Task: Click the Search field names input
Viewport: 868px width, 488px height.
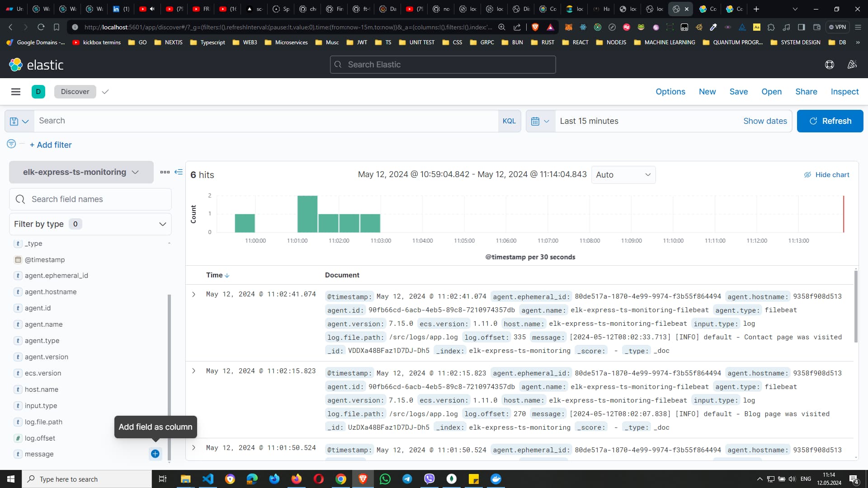Action: 90,199
